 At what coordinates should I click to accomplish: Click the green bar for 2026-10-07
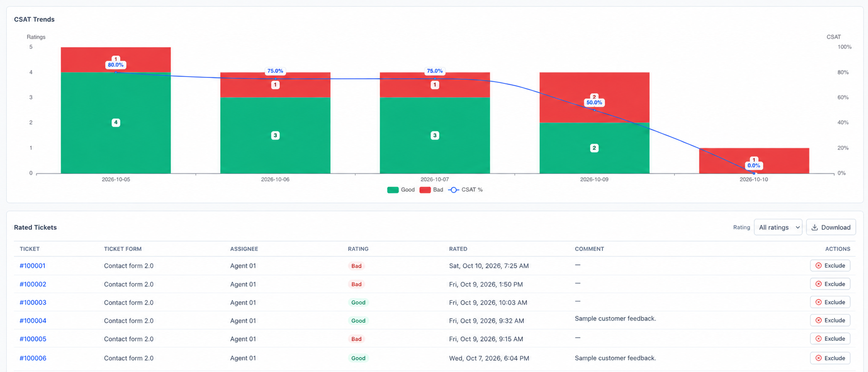[x=435, y=135]
